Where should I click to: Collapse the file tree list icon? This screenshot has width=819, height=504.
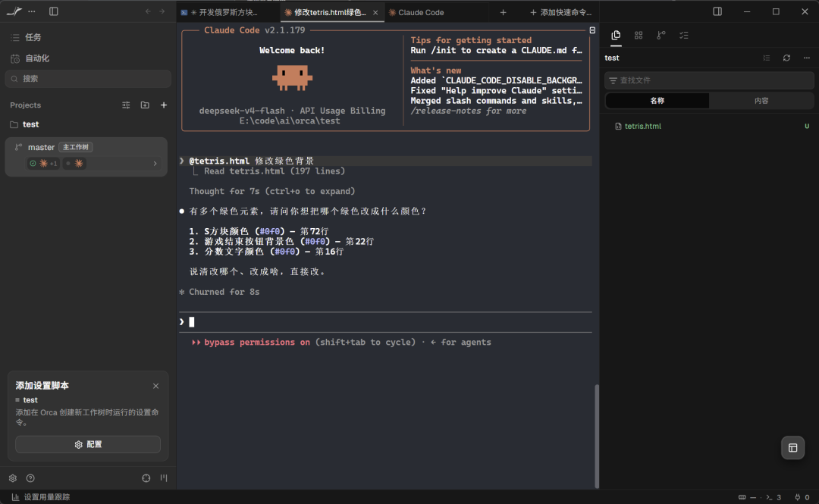click(x=766, y=58)
